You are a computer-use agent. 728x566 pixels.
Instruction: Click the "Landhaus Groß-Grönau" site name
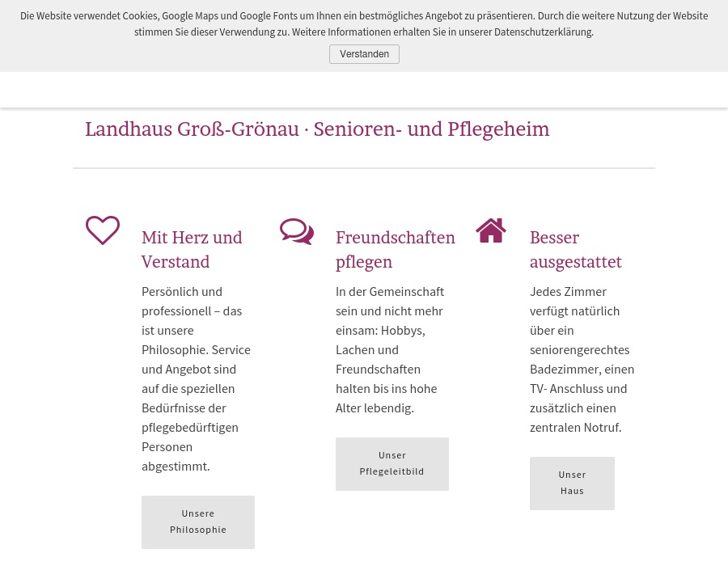[192, 129]
